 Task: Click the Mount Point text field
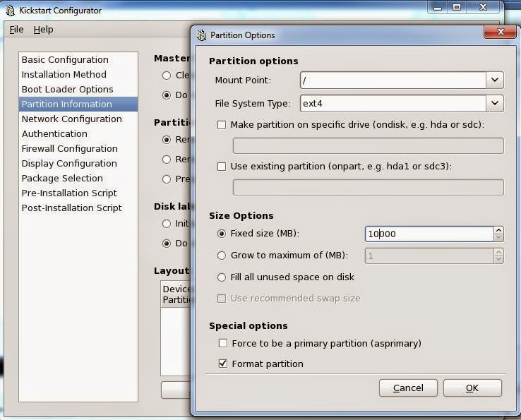click(393, 80)
